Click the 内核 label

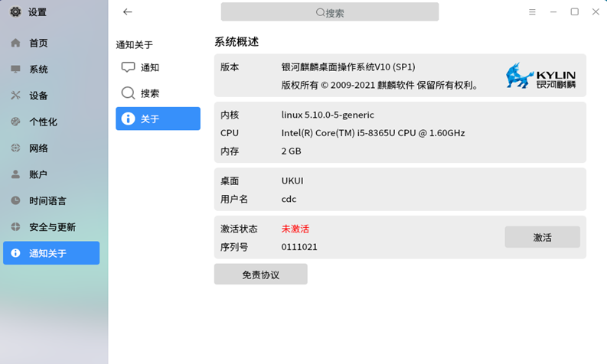click(230, 115)
